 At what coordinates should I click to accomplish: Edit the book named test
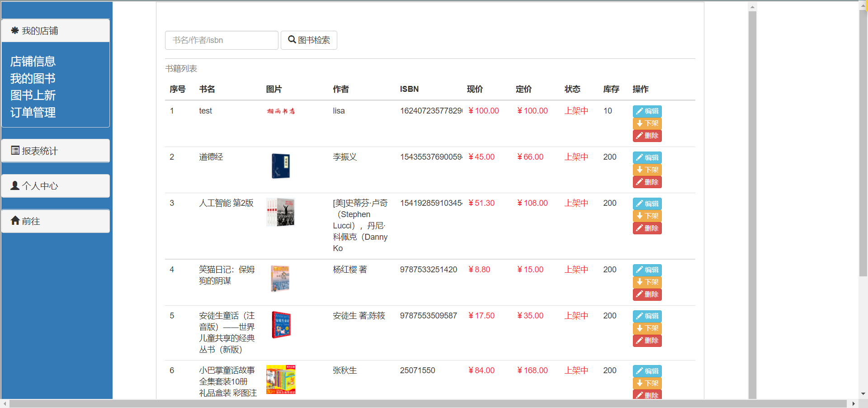coord(647,111)
